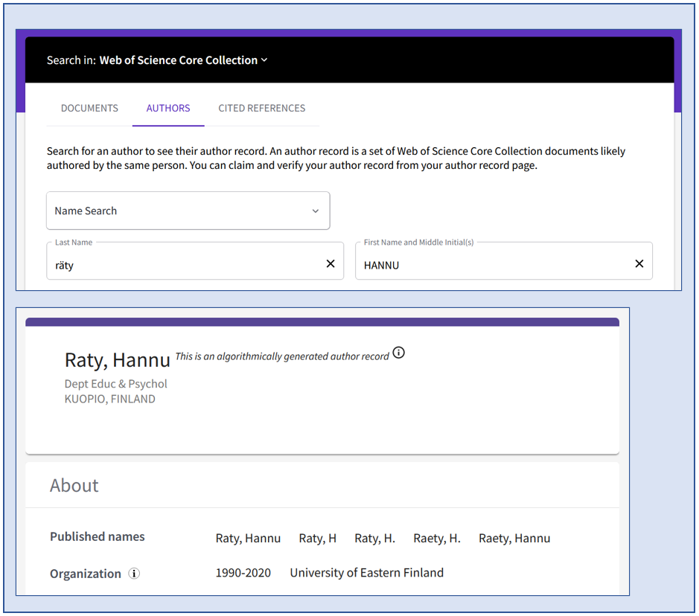Click the '1990-2020' year range
This screenshot has height=616, width=699.
click(x=243, y=573)
